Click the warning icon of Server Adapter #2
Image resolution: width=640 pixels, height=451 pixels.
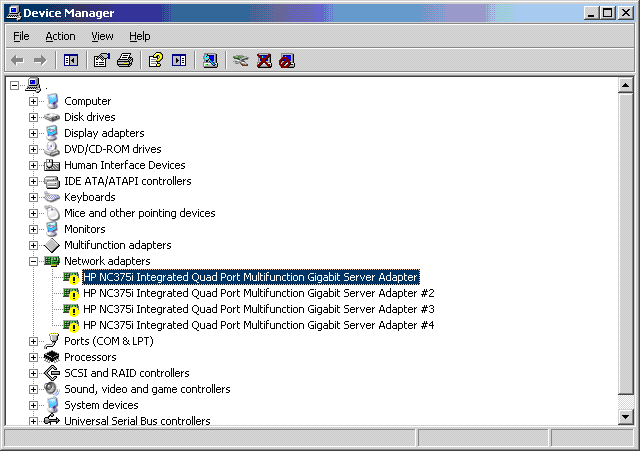coord(71,293)
